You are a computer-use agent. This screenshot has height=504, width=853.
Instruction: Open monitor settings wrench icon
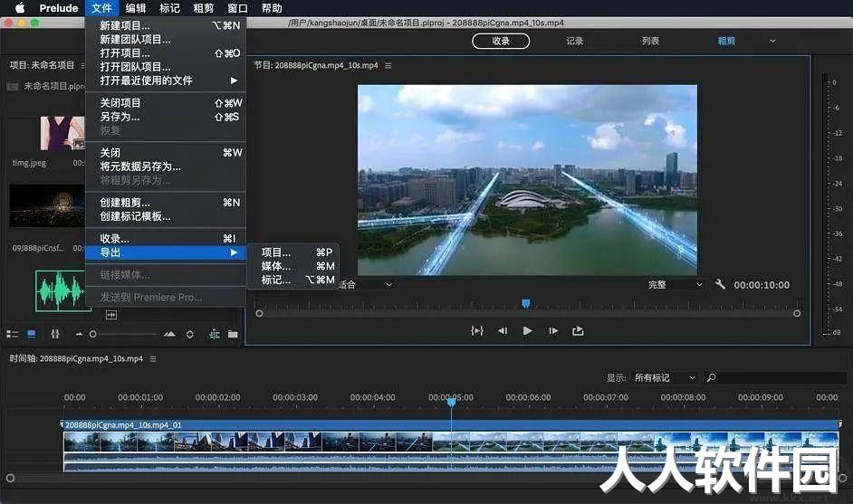720,284
